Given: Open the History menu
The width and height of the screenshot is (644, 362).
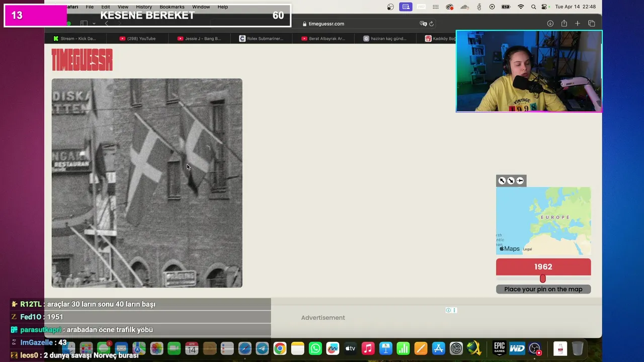Looking at the screenshot, I should [144, 7].
